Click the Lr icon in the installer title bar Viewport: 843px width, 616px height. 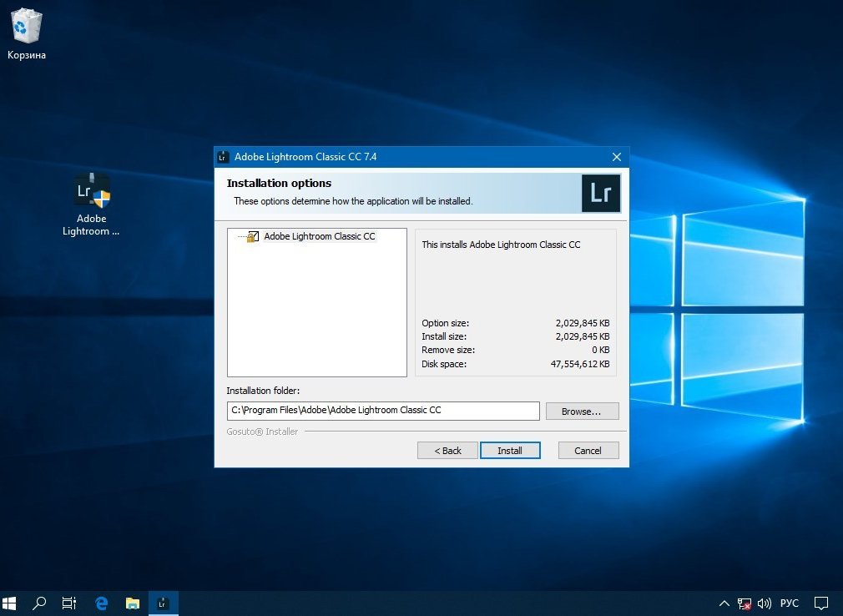coord(223,157)
